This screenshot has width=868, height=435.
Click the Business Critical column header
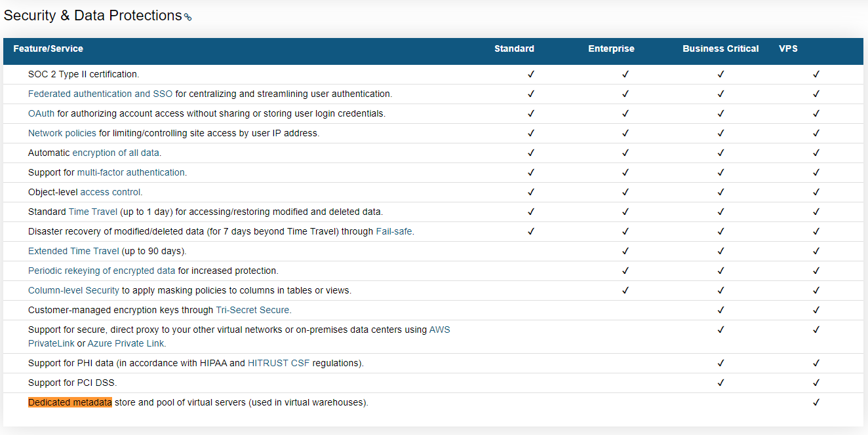(720, 48)
